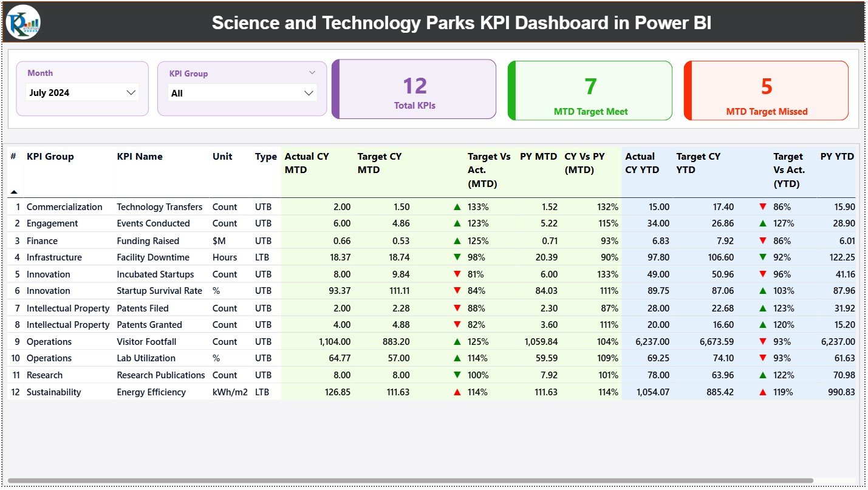Screen dimensions: 868x490
Task: Open the KPI Group dropdown set to All
Action: 242,93
